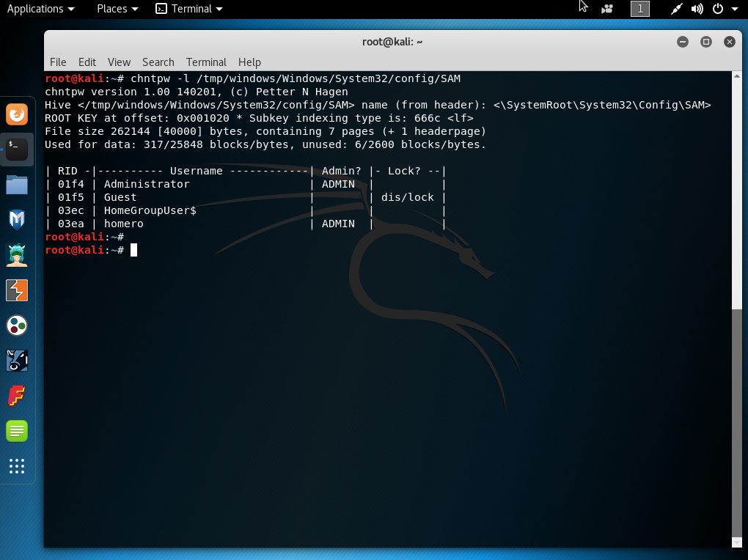Screen dimensions: 748x560
Task: Open Armitage icon in the dock
Action: [x=17, y=254]
